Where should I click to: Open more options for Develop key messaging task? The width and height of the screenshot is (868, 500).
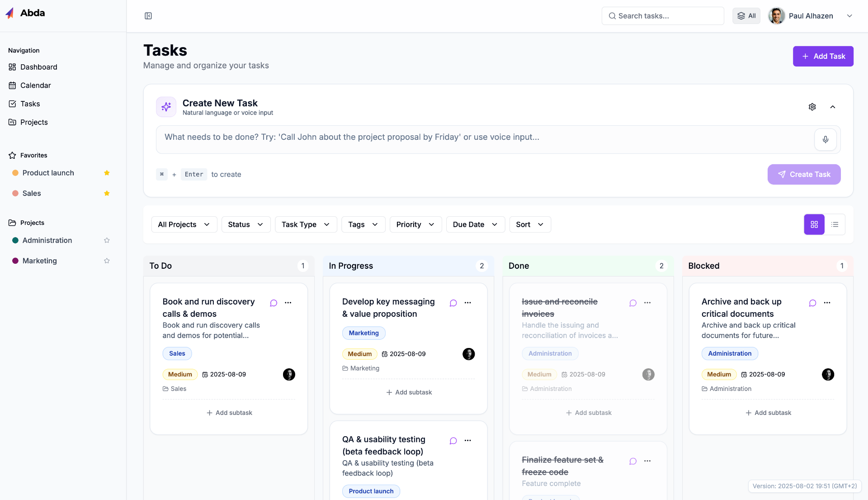point(467,303)
